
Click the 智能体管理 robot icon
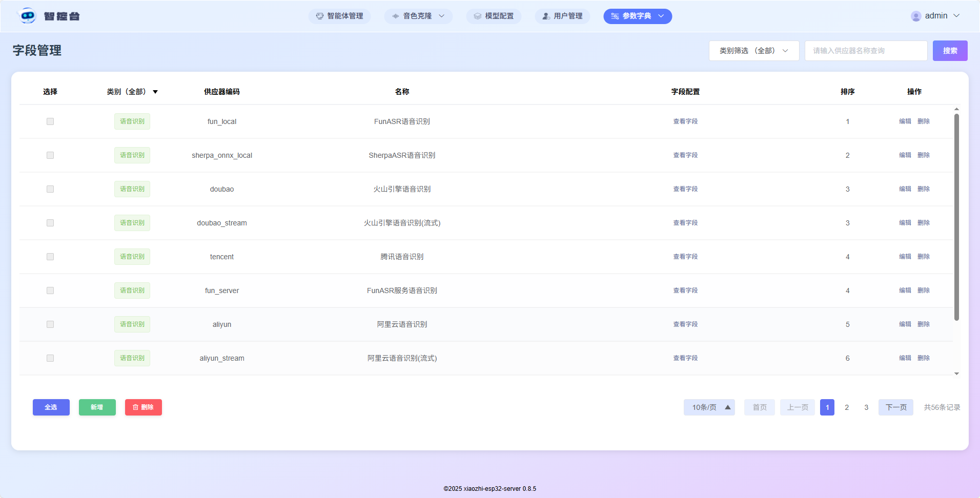pos(320,16)
